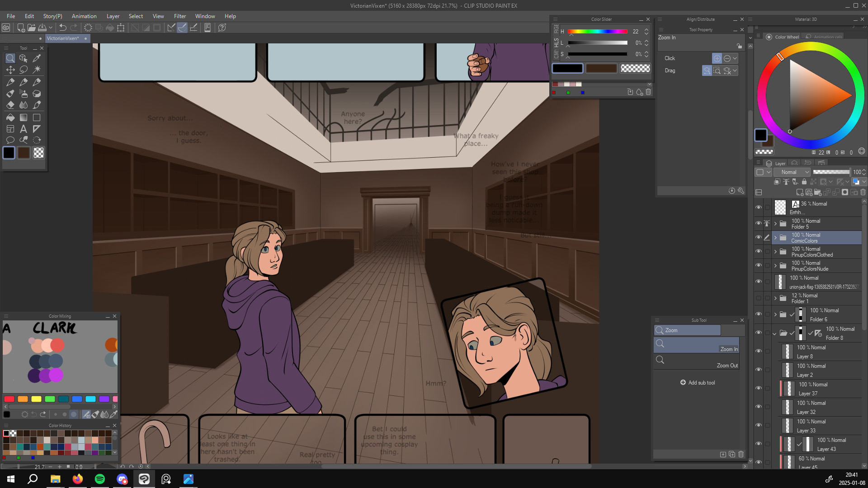Open the File menu

click(11, 16)
